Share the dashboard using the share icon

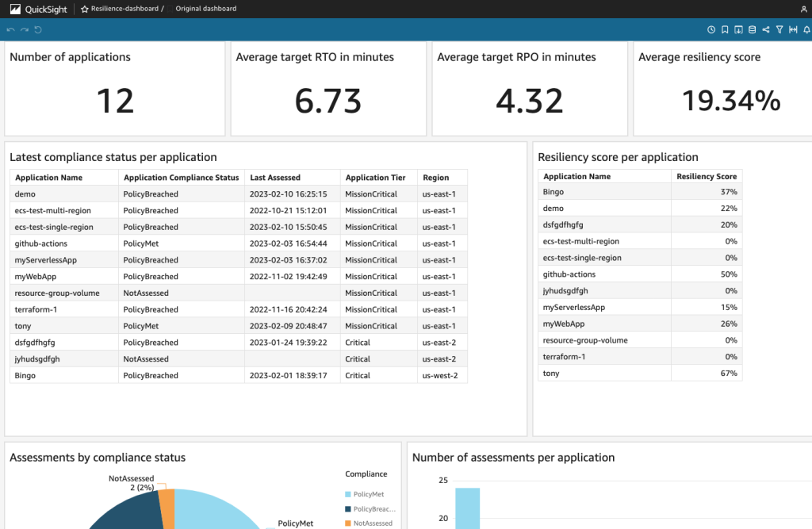point(766,29)
